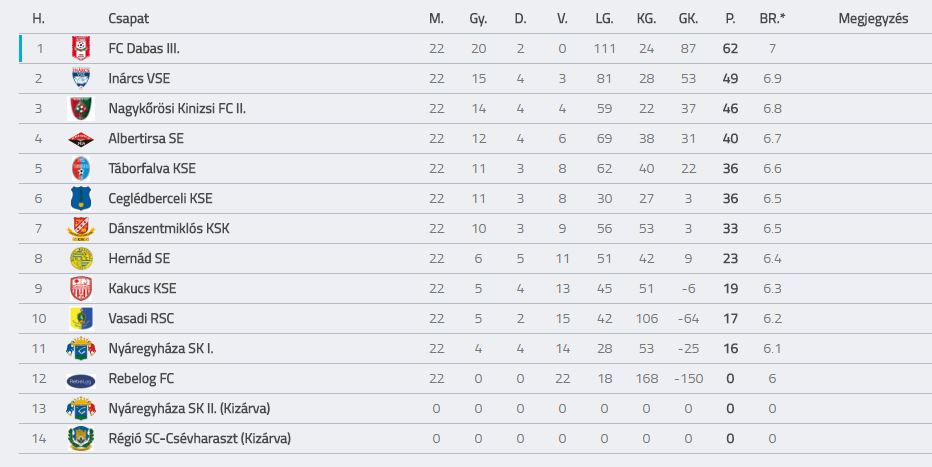This screenshot has height=467, width=932.
Task: Click Ceglédberceli KSE blue shield icon
Action: pyautogui.click(x=81, y=198)
